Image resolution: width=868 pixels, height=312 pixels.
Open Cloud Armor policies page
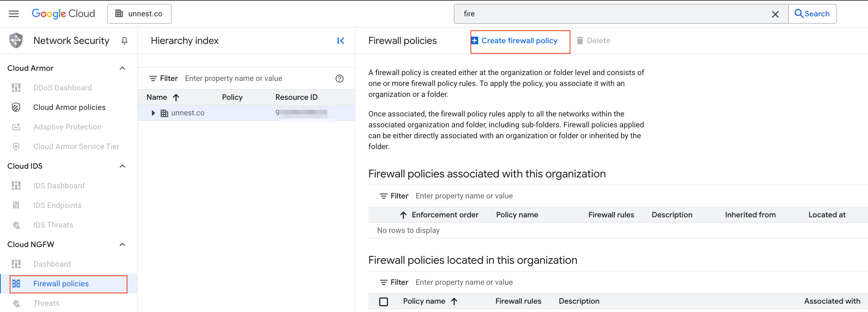(x=69, y=107)
